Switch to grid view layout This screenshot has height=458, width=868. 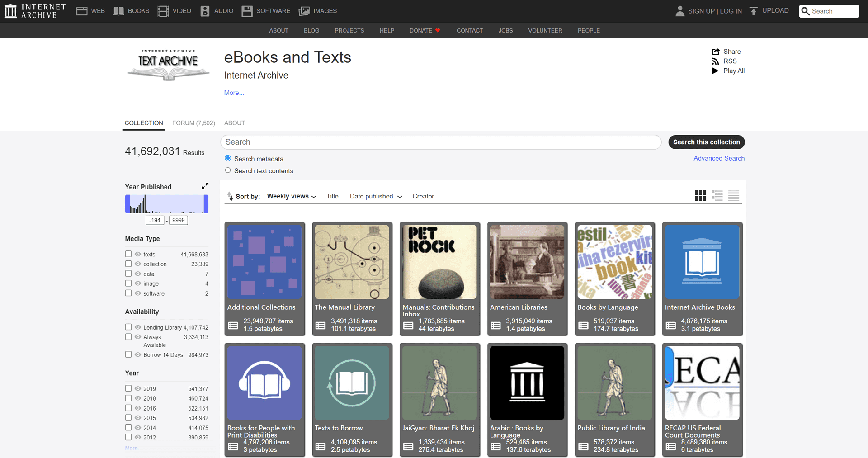(700, 195)
